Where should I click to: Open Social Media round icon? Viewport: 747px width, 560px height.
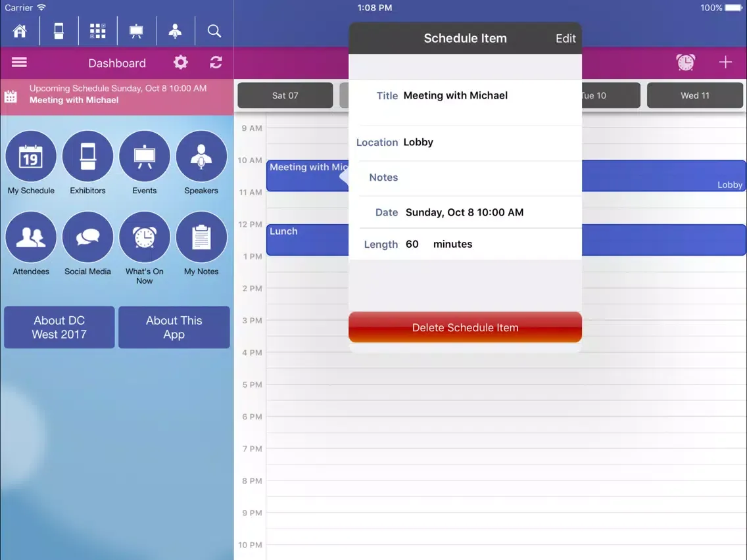(87, 237)
